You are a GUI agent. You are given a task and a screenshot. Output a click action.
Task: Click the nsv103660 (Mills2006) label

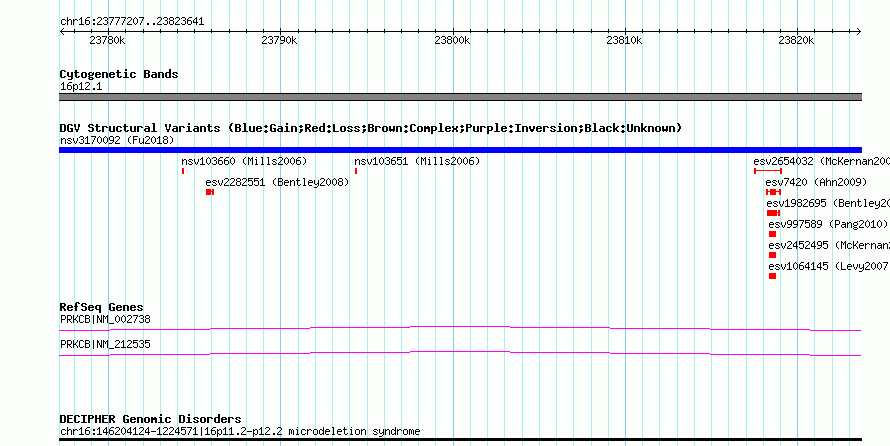244,162
